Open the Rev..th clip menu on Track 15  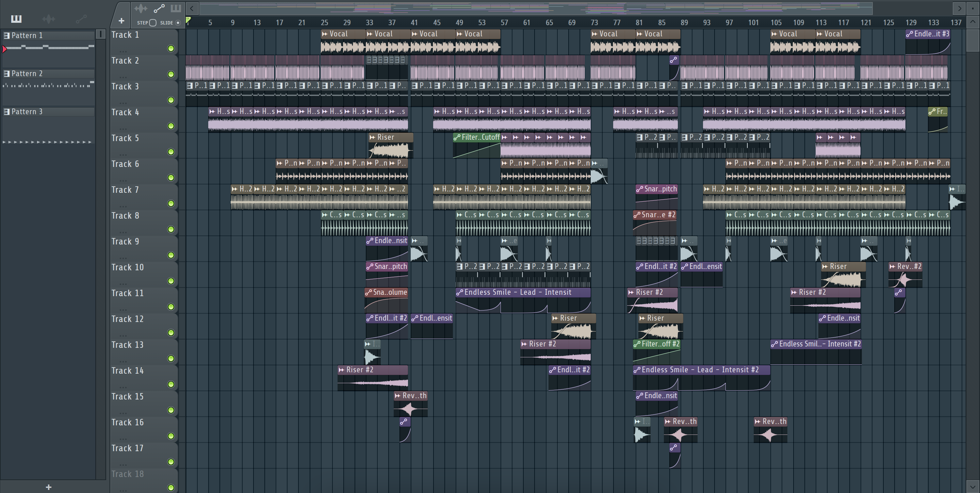[x=397, y=396]
